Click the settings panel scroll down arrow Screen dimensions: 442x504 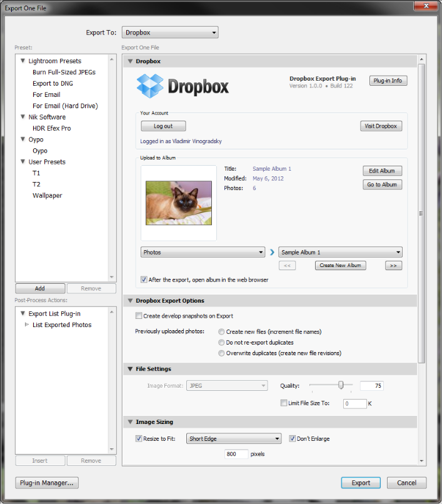[421, 461]
